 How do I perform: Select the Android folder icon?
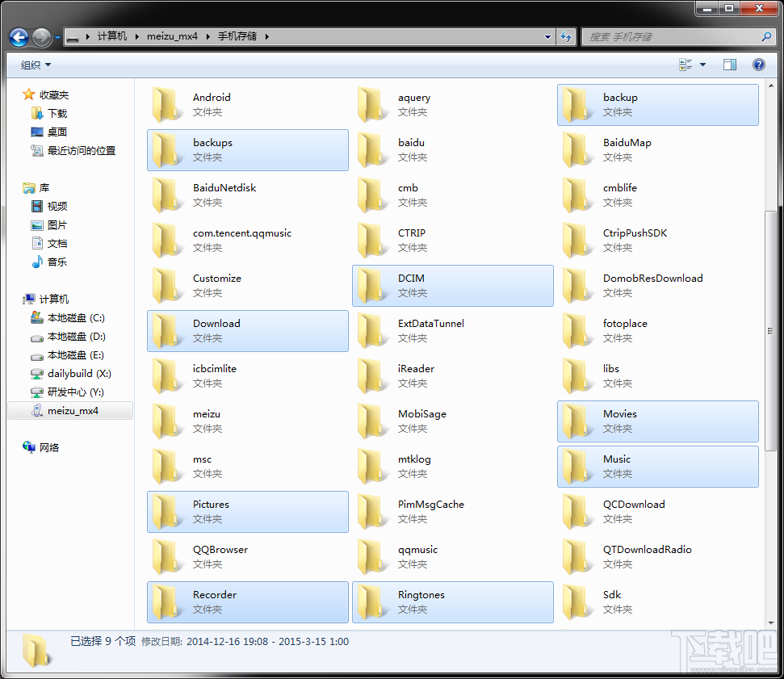click(166, 104)
